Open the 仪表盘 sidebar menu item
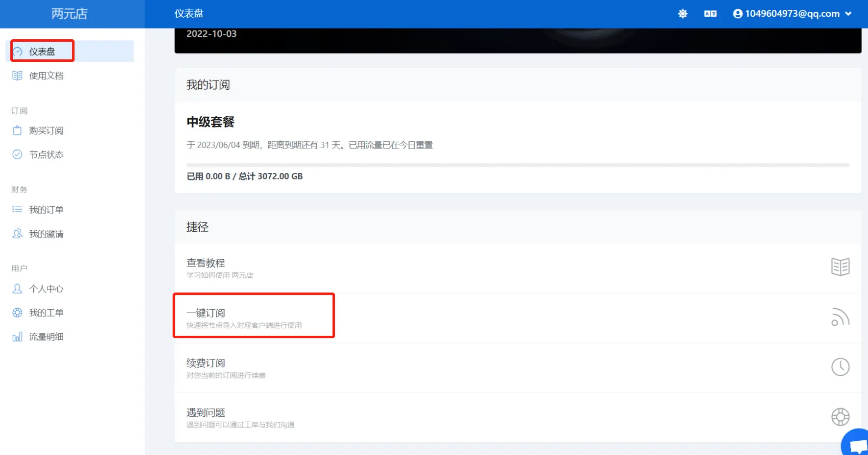This screenshot has height=455, width=868. [x=42, y=52]
